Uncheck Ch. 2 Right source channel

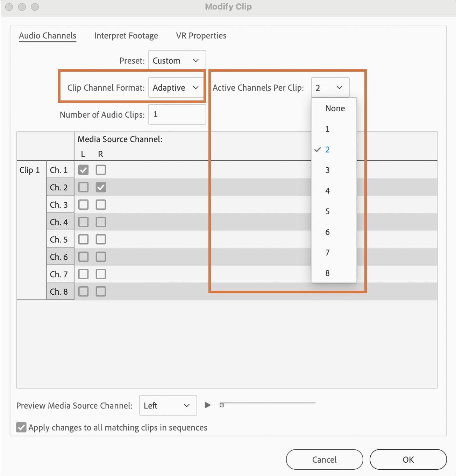point(101,187)
